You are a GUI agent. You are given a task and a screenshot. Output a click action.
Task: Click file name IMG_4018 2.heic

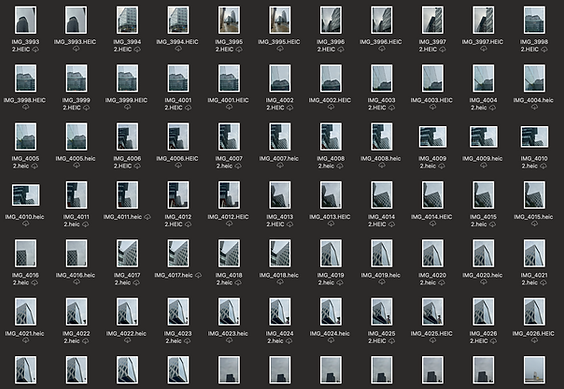click(229, 279)
